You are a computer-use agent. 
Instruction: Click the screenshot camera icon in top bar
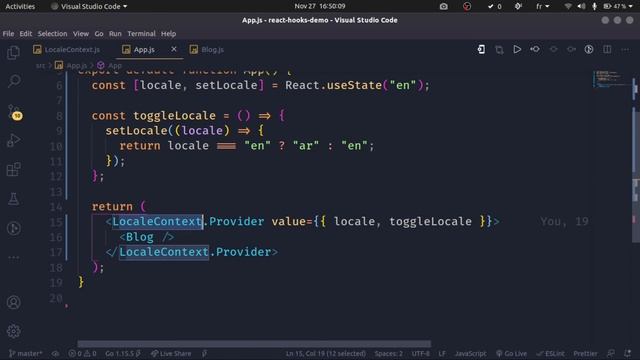point(443,6)
